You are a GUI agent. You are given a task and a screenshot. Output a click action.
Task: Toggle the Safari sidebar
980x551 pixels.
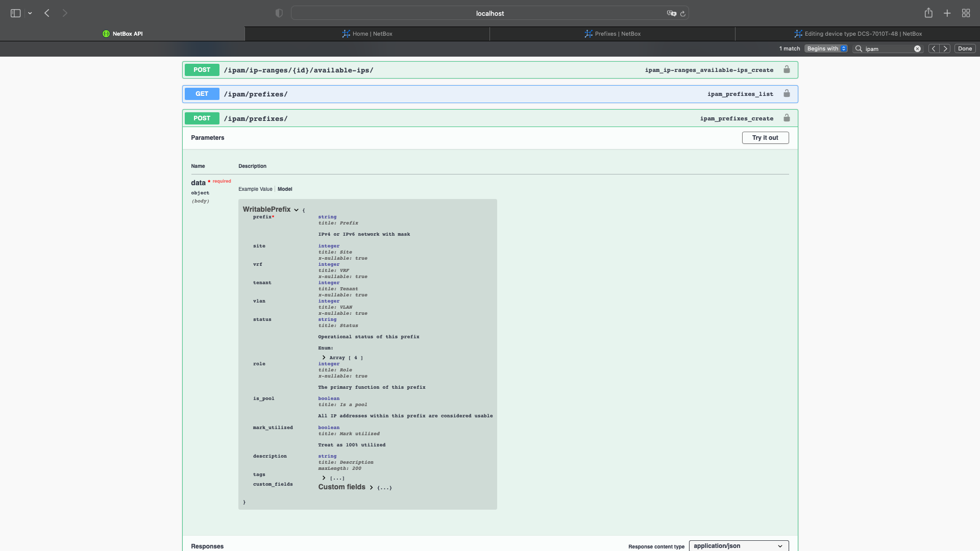(15, 13)
